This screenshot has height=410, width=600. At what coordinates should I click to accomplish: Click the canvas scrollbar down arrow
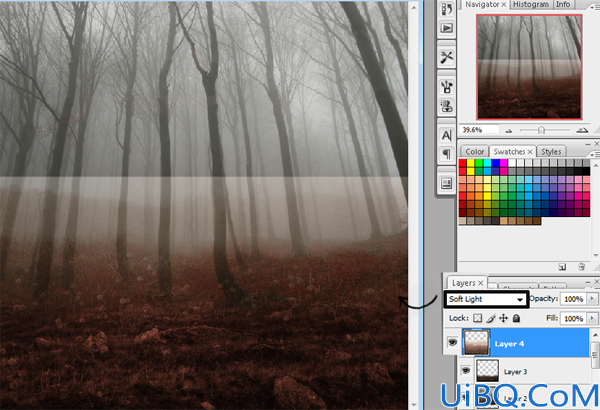(x=414, y=404)
